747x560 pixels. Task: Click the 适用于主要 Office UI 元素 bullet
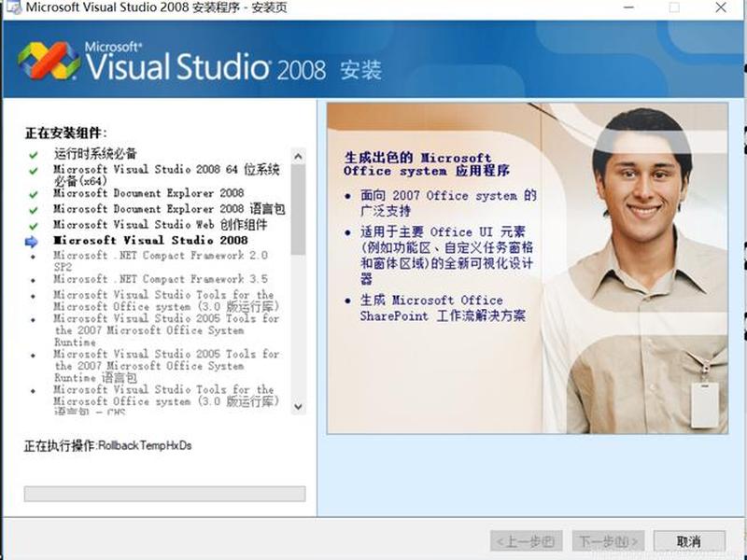[x=446, y=255]
